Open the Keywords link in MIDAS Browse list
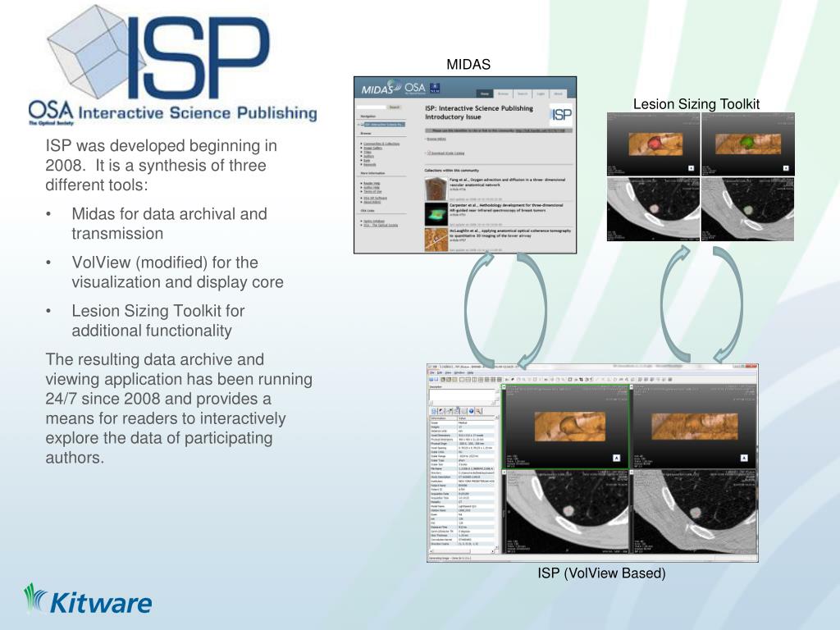This screenshot has width=840, height=630. click(370, 164)
